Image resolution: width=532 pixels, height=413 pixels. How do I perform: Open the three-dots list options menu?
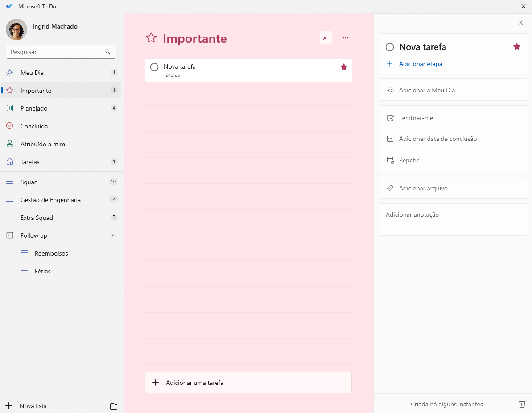(x=346, y=38)
